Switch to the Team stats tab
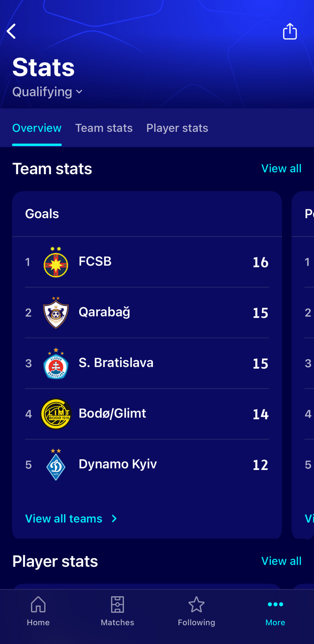 pos(104,128)
